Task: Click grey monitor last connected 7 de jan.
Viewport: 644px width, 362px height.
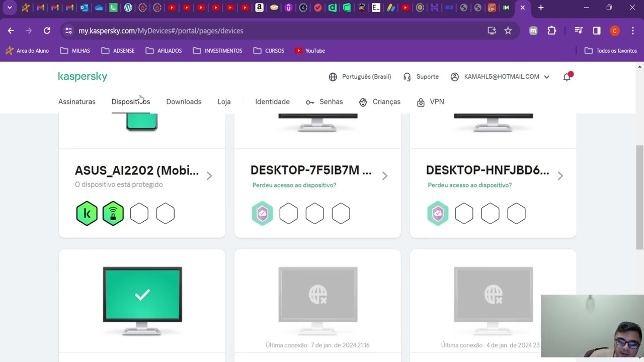Action: coord(318,301)
